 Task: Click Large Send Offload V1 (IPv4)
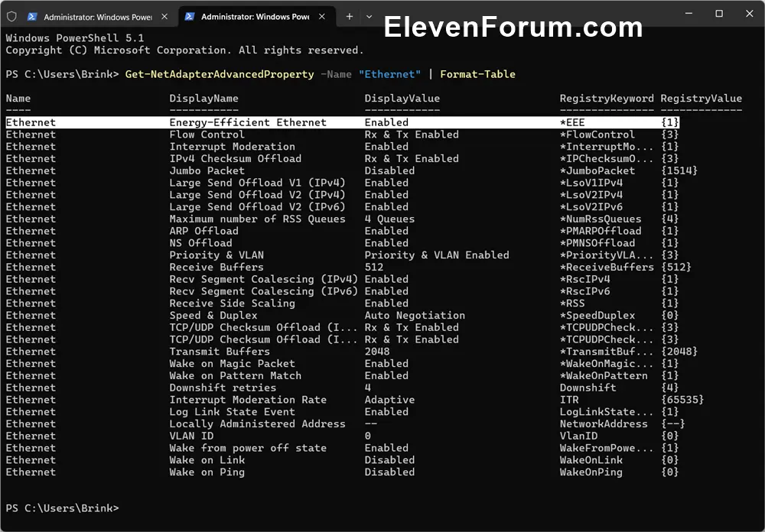coord(257,183)
